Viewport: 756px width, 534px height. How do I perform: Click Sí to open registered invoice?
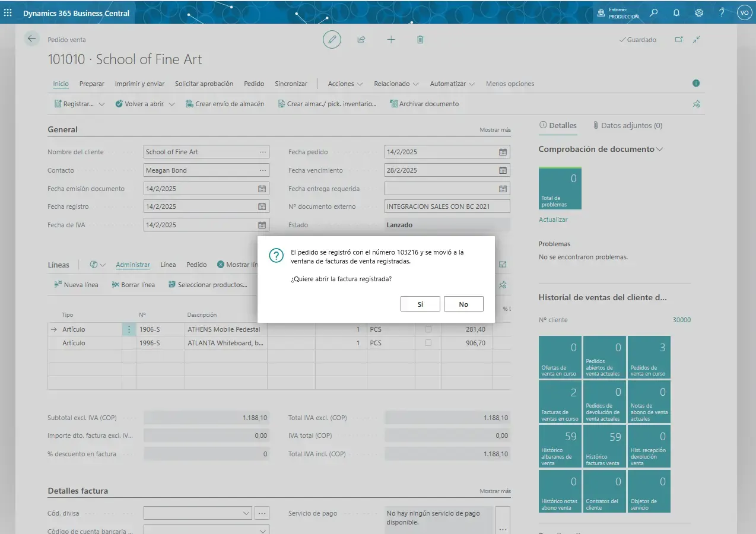coord(420,304)
